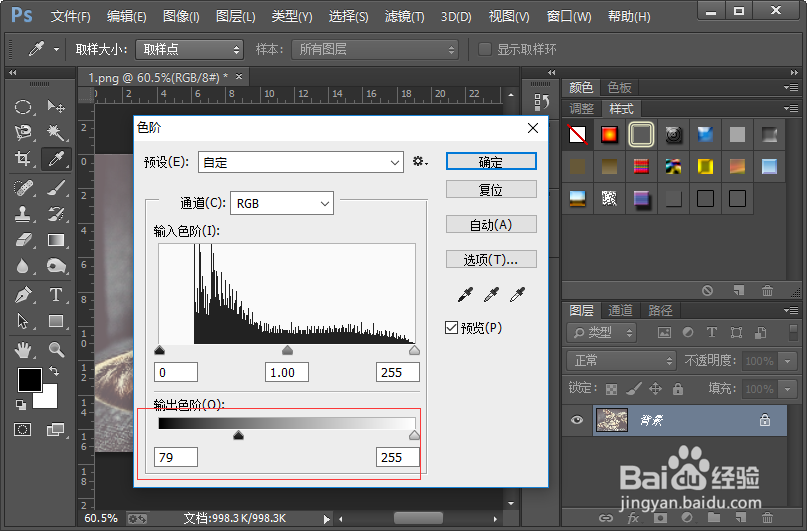Open the 通道 RGB channel dropdown
Image resolution: width=807 pixels, height=531 pixels.
point(282,204)
